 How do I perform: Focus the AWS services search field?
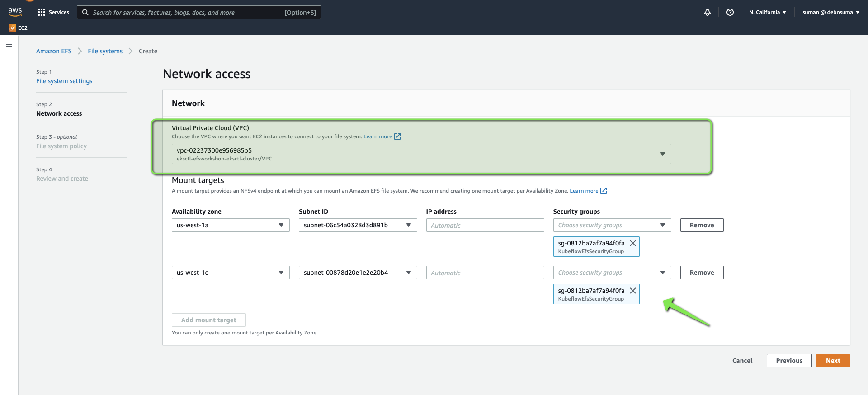pos(199,12)
